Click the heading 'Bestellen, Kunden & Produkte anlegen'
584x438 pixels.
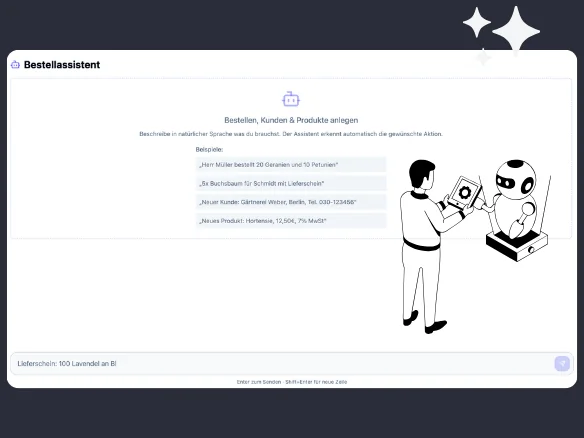291,120
